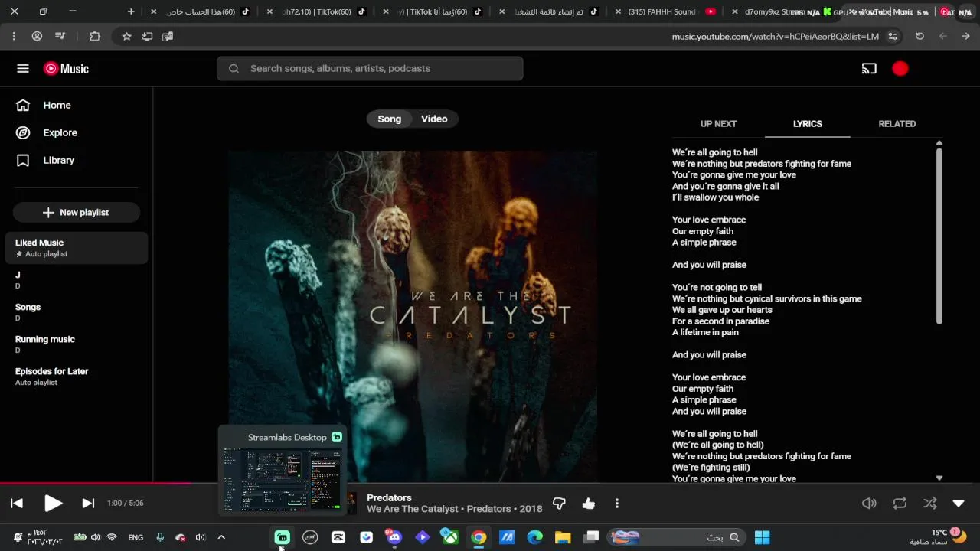Mute the player volume
Image resolution: width=980 pixels, height=551 pixels.
point(869,504)
